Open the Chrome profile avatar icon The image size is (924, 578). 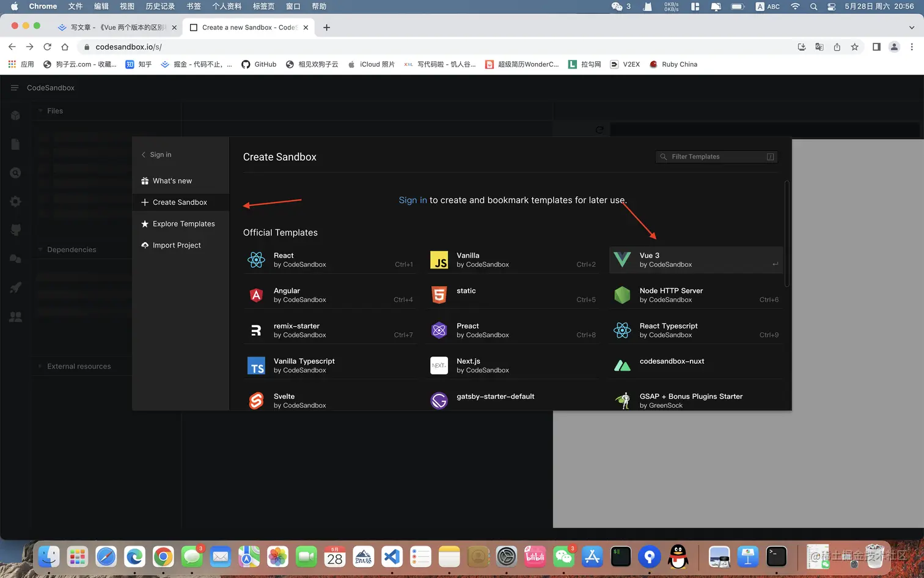(894, 46)
